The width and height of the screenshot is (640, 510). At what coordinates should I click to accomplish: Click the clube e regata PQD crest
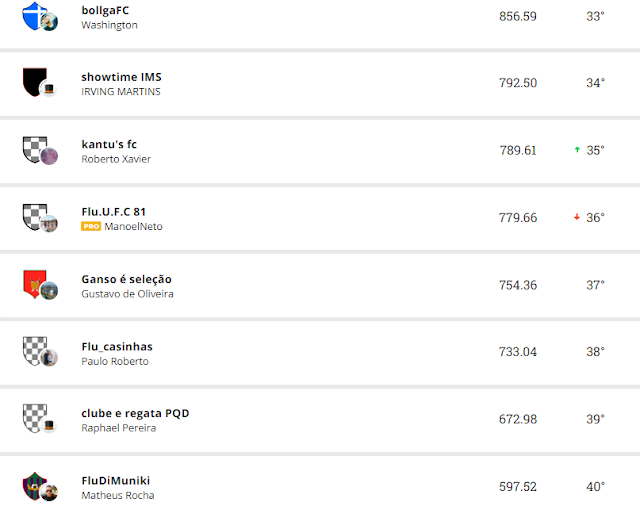coord(35,417)
